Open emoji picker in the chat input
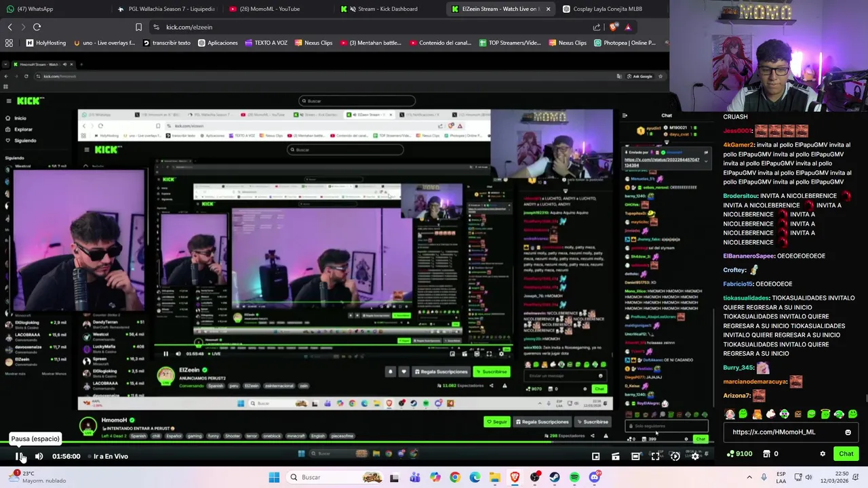The image size is (868, 488). pyautogui.click(x=848, y=432)
